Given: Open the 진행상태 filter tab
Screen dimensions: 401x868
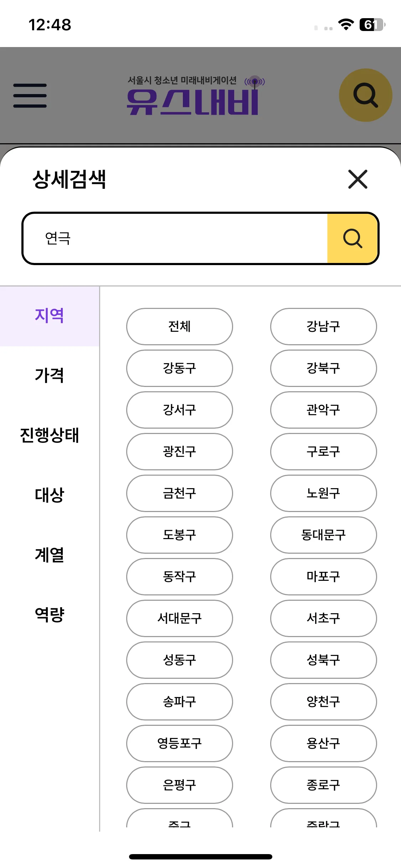Looking at the screenshot, I should [50, 435].
